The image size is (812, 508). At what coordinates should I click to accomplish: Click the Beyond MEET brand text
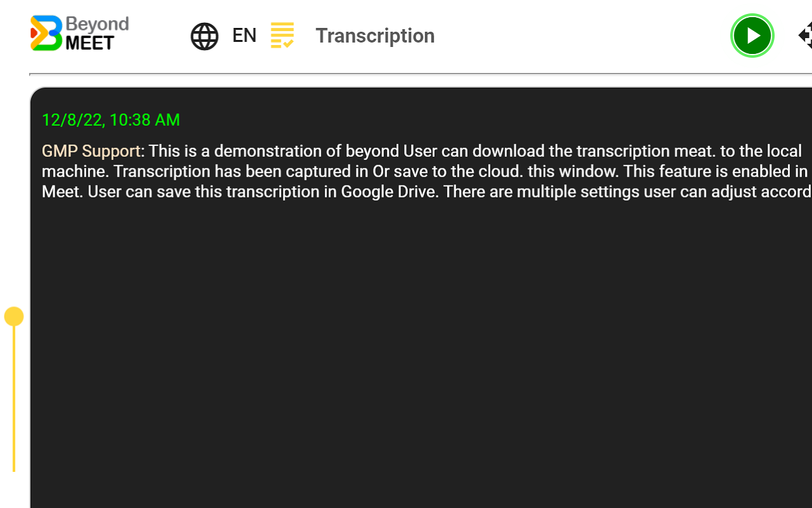point(96,34)
